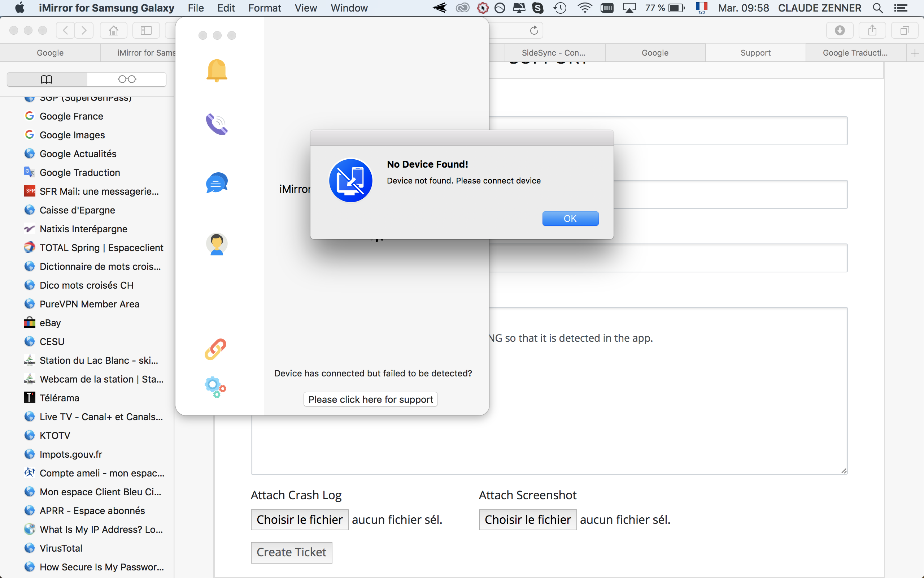Go forward in Safari
Image resolution: width=924 pixels, height=578 pixels.
(84, 30)
